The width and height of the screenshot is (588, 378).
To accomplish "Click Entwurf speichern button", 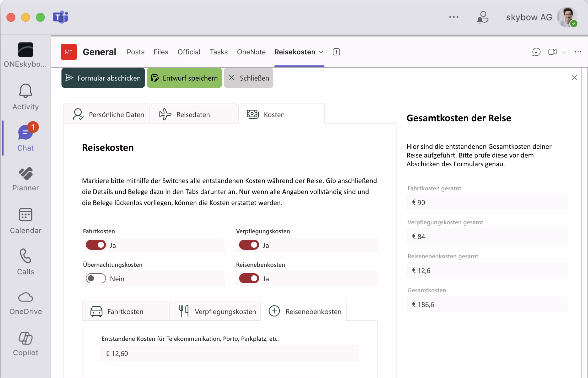I will pyautogui.click(x=184, y=78).
